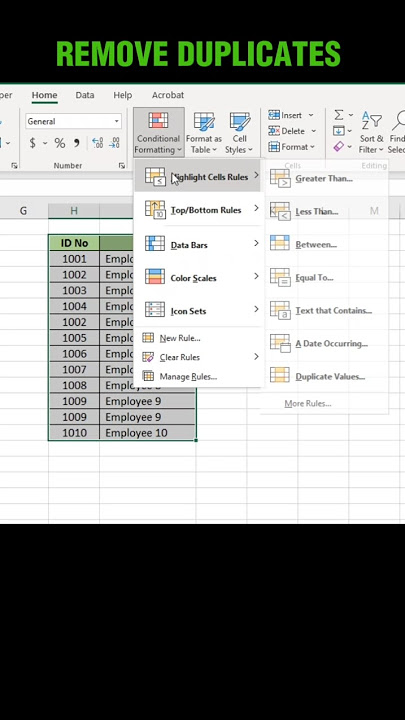Switch to the Home ribbon tab
The height and width of the screenshot is (720, 405).
45,95
